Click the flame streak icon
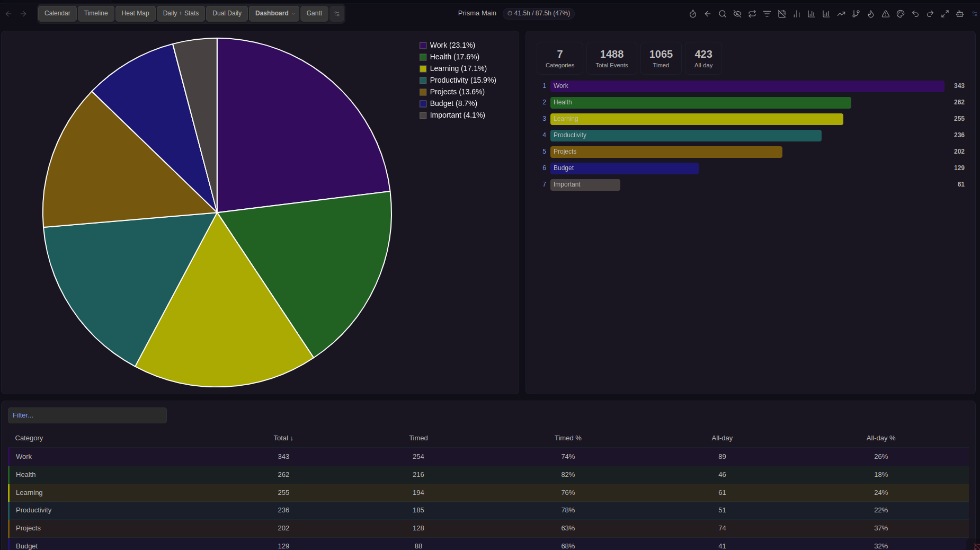This screenshot has width=980, height=550. tap(871, 14)
